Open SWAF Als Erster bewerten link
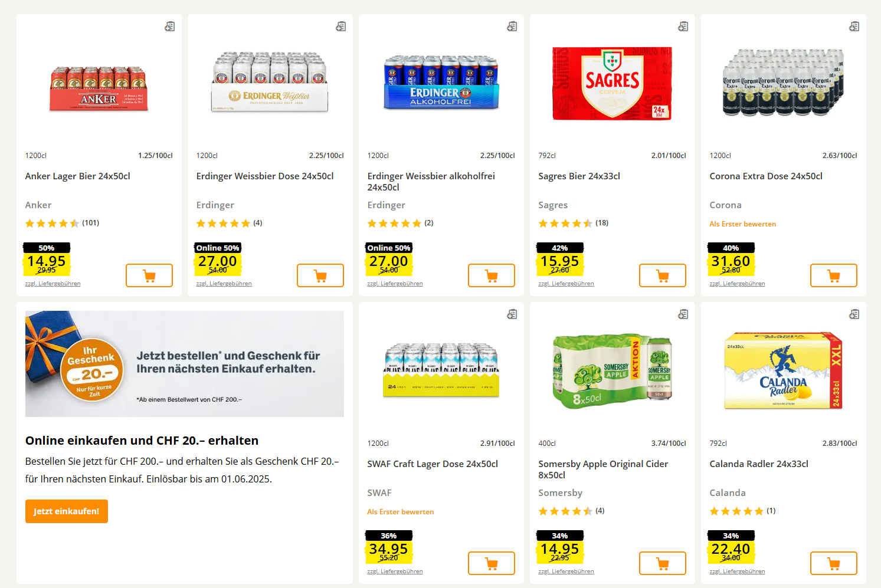The width and height of the screenshot is (881, 588). click(x=400, y=512)
